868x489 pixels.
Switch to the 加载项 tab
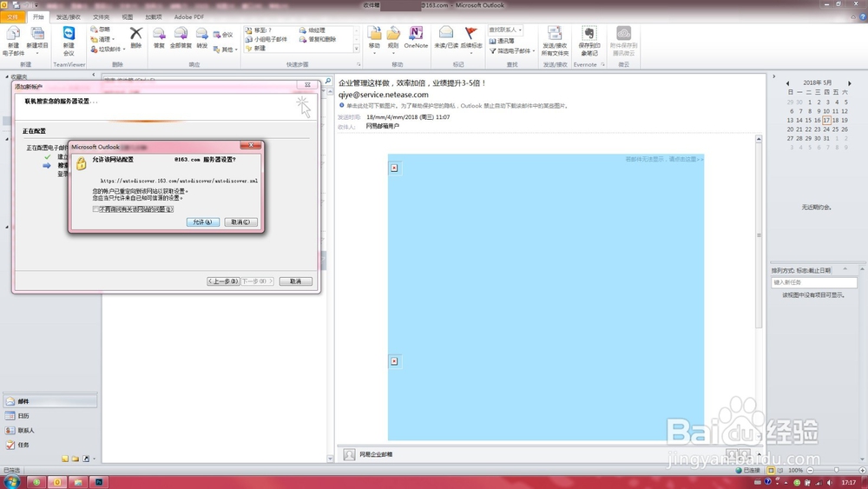point(154,17)
